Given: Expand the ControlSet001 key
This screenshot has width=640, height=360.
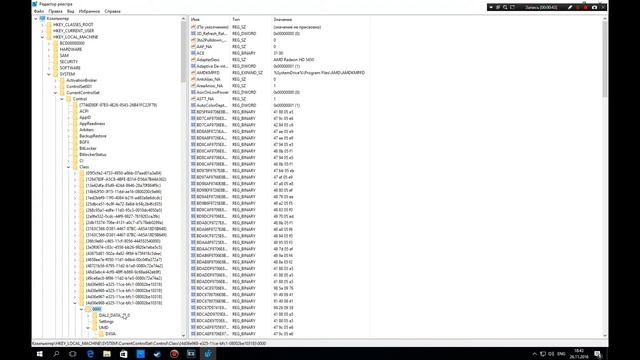Looking at the screenshot, I should [56, 87].
